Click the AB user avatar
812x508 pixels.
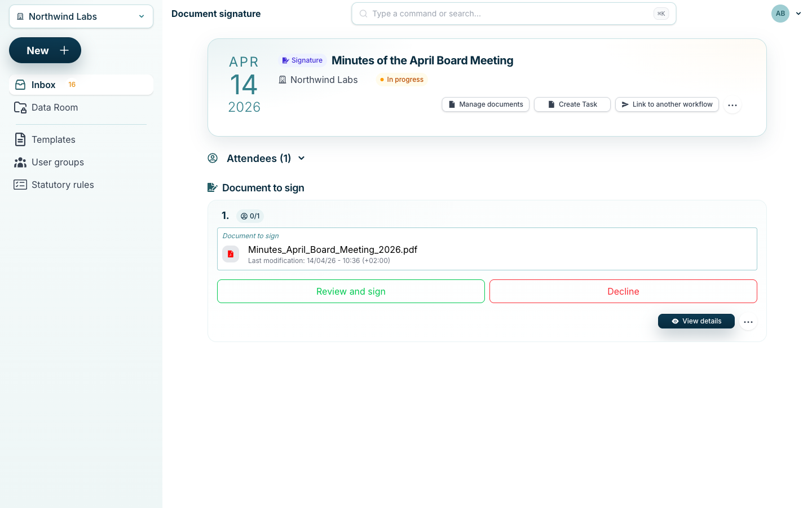point(780,14)
